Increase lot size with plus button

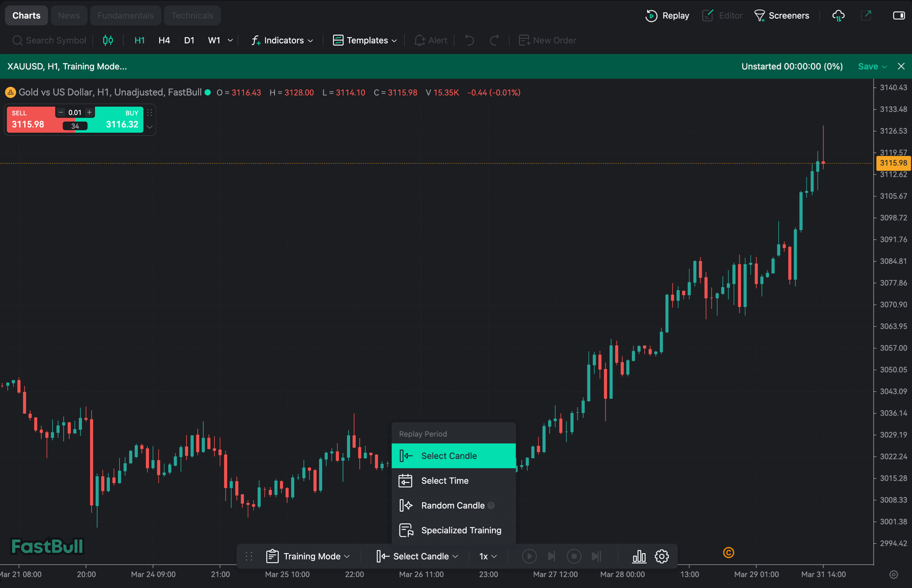89,112
